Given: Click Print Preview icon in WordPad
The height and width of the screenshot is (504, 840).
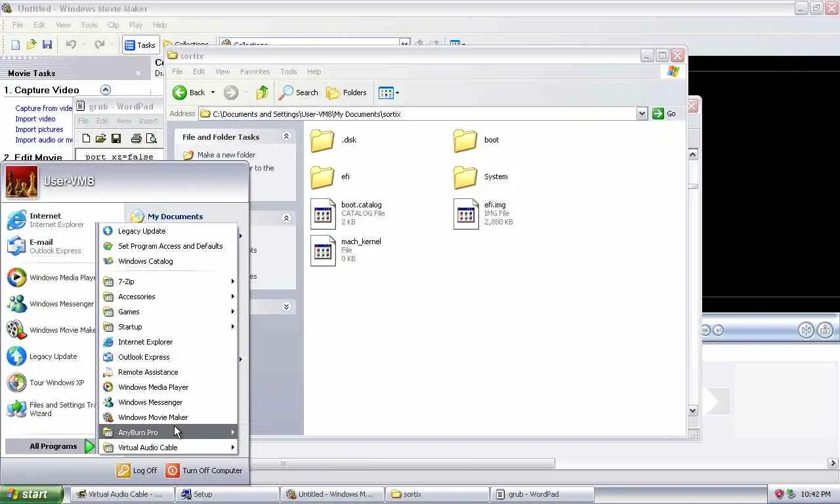Looking at the screenshot, I should pyautogui.click(x=152, y=138).
